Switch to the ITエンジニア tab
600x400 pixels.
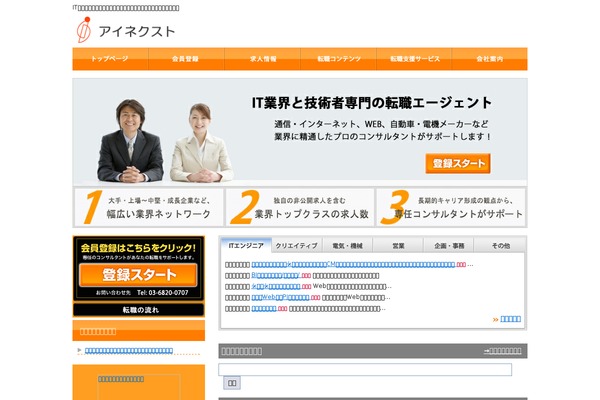246,245
